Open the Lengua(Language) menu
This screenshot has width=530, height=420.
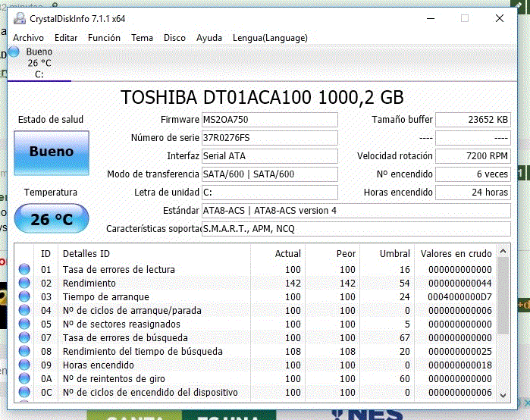point(270,38)
